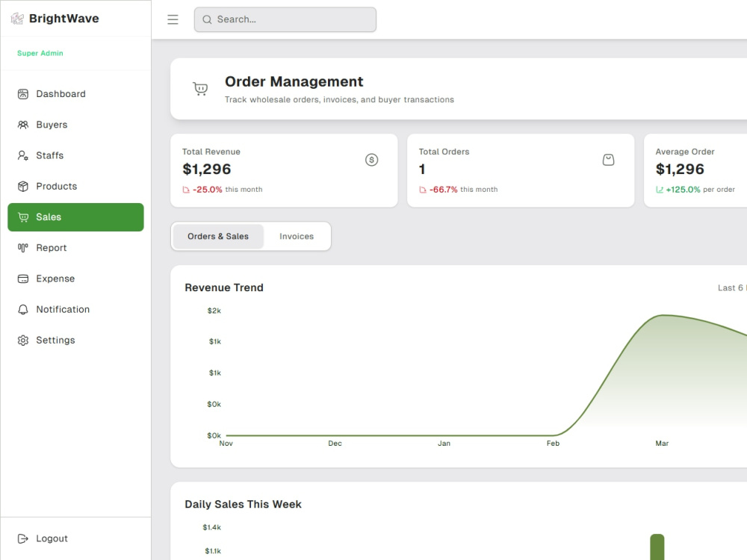Click the Staffs user-gear icon

(23, 156)
